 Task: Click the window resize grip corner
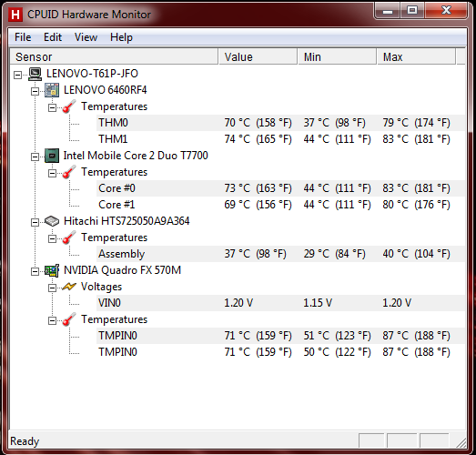click(461, 442)
